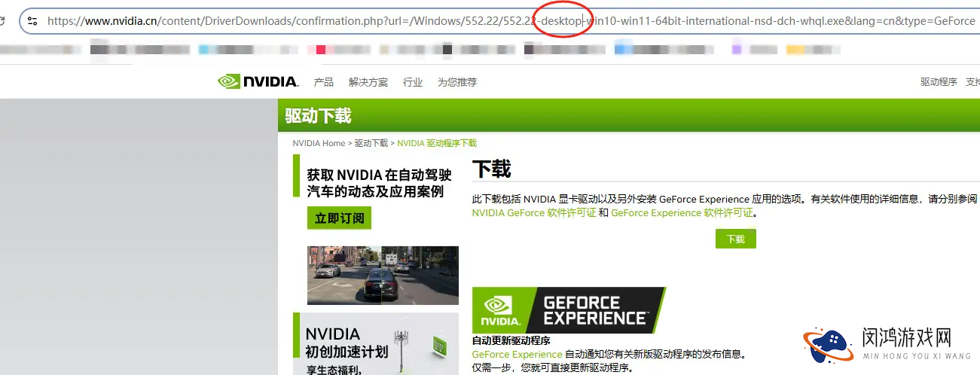Click the 驱动下载 green header title

coord(319,116)
